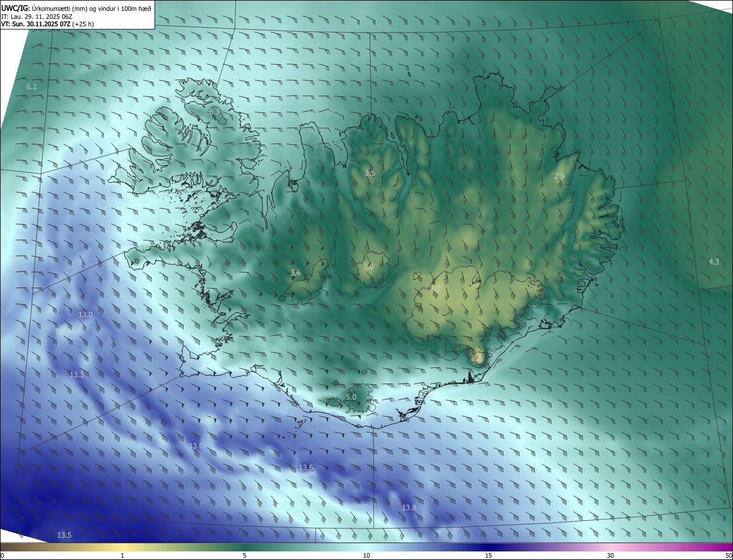
Task: Click the 10 tick on the color scale
Action: 366,555
